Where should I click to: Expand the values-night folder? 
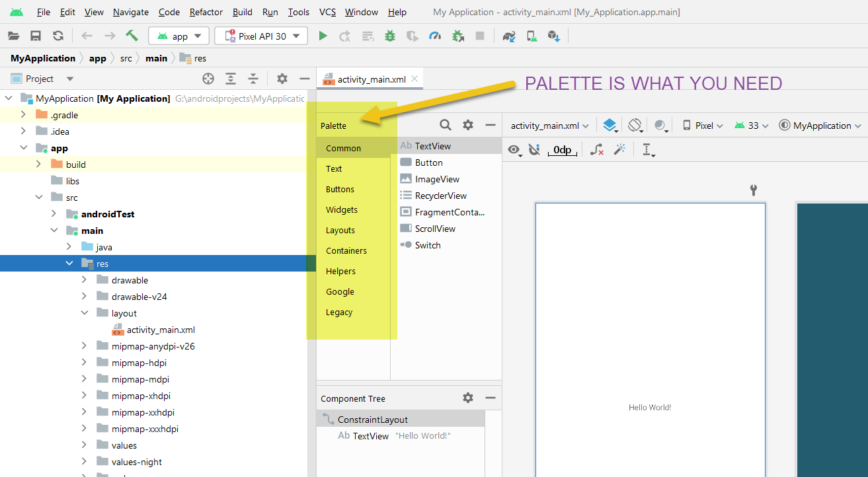pyautogui.click(x=84, y=461)
